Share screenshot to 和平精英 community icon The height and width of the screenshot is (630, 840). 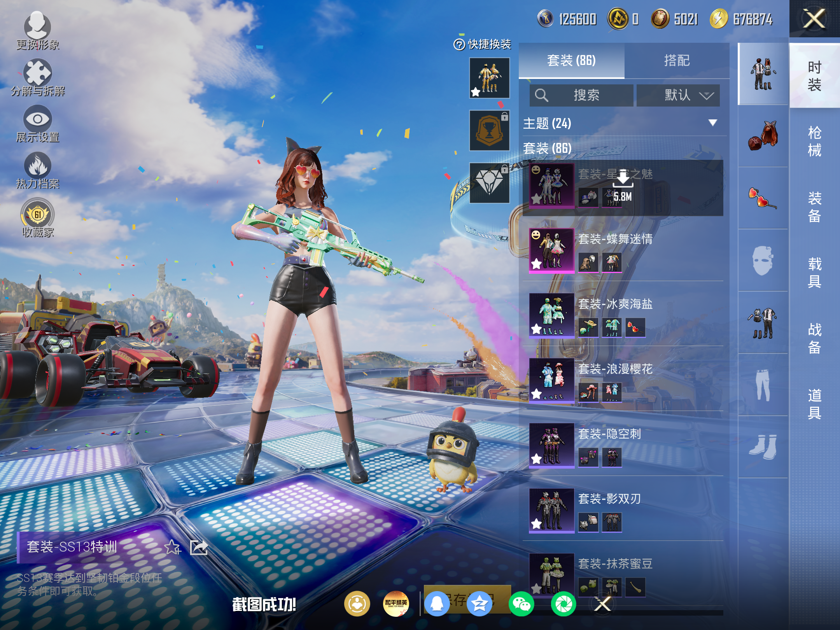pos(396,604)
